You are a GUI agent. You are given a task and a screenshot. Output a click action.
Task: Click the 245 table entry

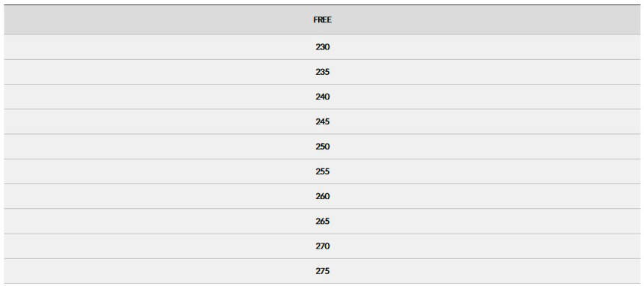(x=323, y=121)
